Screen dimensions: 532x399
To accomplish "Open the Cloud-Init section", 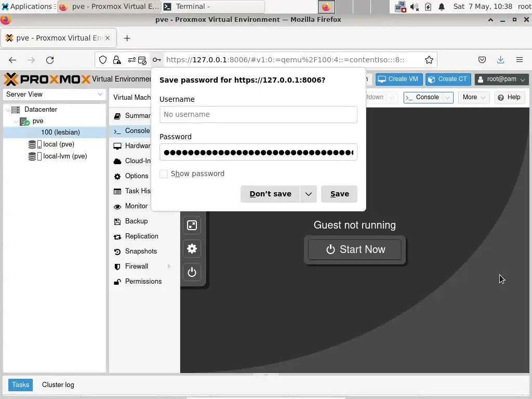I will pyautogui.click(x=132, y=161).
